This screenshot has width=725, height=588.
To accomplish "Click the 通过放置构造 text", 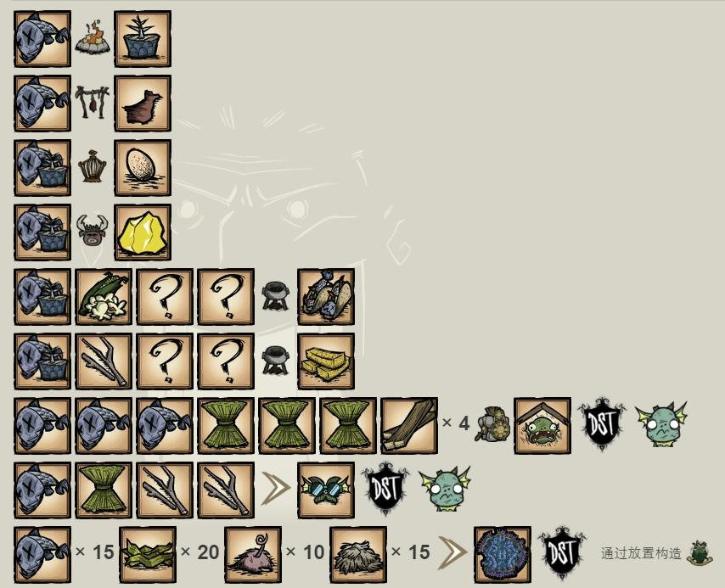I will 641,553.
